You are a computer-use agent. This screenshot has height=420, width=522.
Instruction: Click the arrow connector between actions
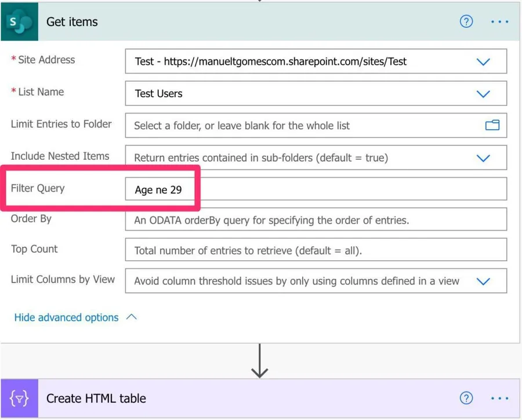259,361
